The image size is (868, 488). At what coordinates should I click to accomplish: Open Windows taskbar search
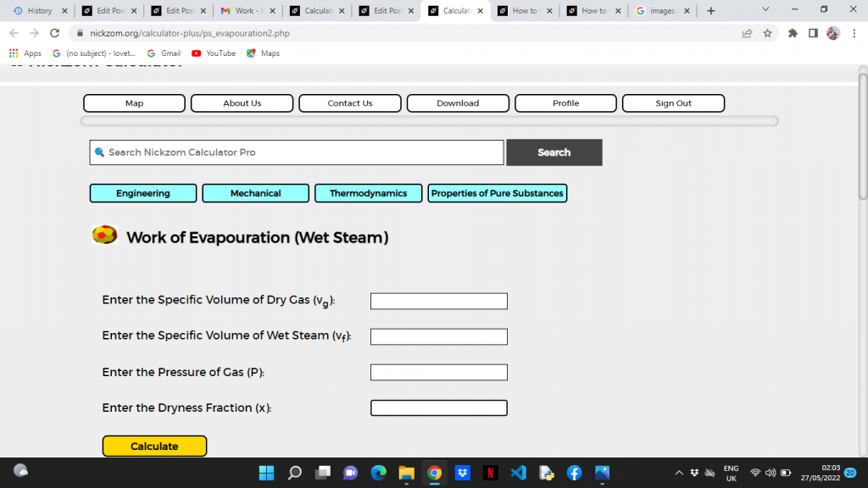(294, 473)
